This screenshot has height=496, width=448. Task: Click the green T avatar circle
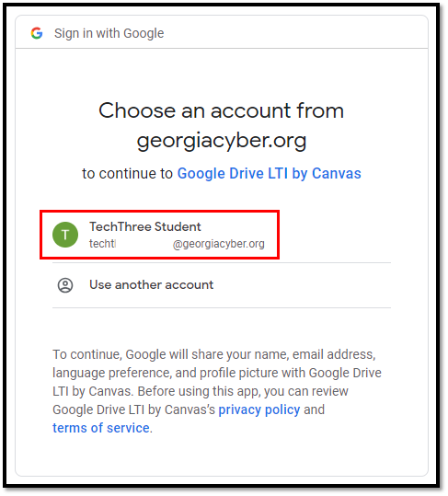pyautogui.click(x=65, y=235)
